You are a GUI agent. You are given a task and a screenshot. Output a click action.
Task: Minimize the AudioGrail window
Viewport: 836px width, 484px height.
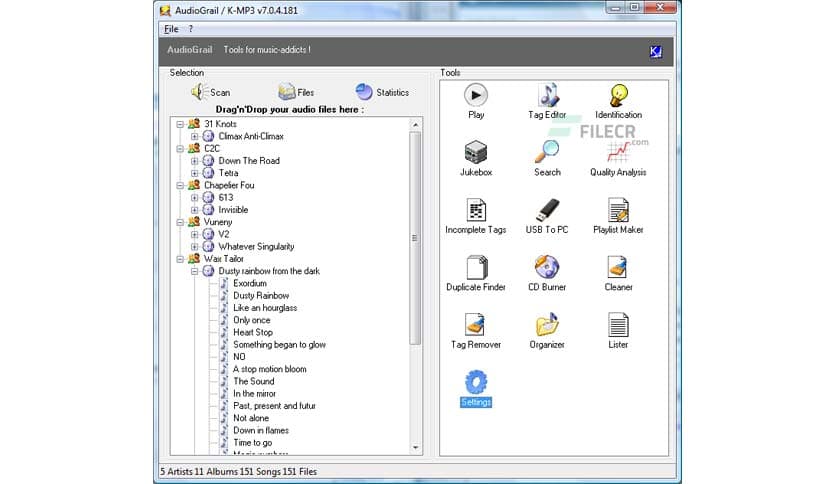point(615,7)
